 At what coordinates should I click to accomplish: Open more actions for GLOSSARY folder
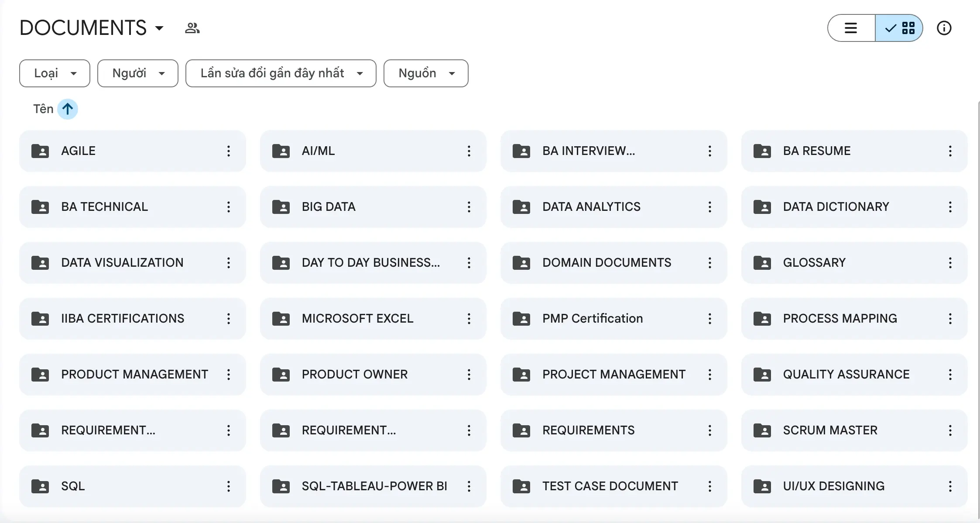[950, 263]
